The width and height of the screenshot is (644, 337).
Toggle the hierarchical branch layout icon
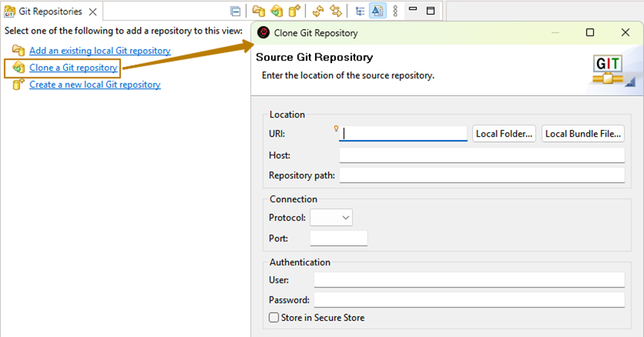tap(360, 11)
